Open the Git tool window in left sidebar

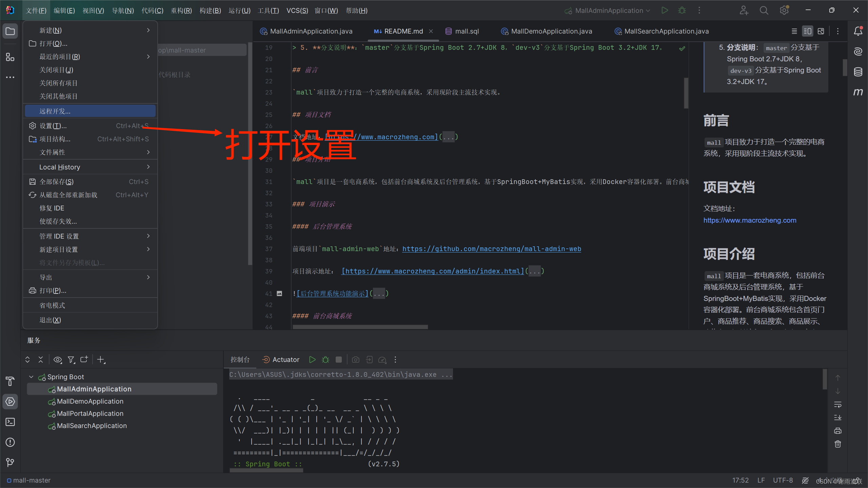click(x=10, y=462)
